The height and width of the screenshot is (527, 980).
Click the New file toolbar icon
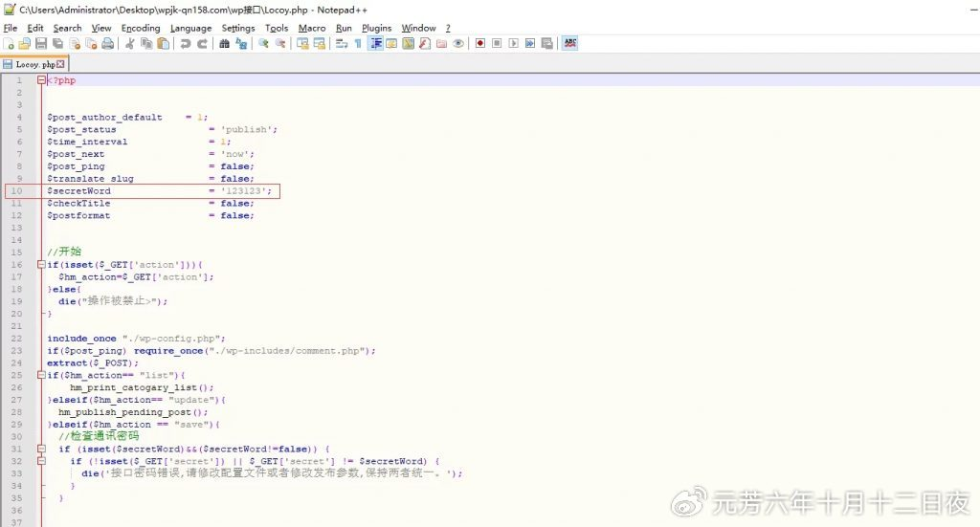(9, 44)
